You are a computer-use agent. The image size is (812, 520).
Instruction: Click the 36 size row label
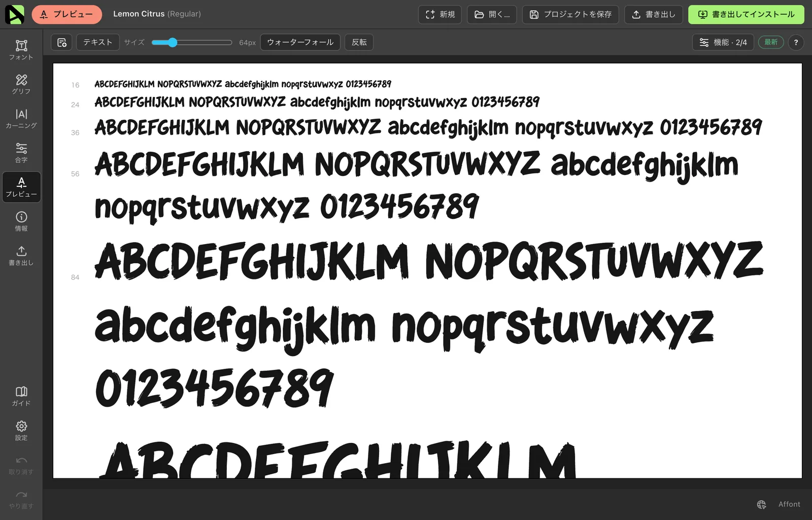(75, 132)
